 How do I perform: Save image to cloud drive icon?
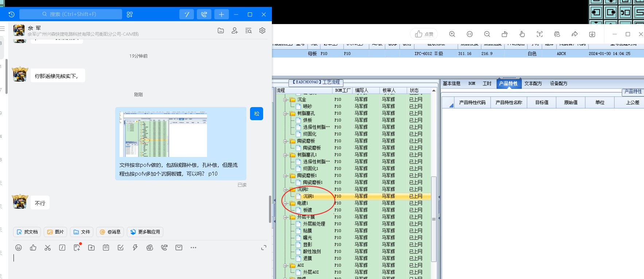[557, 34]
